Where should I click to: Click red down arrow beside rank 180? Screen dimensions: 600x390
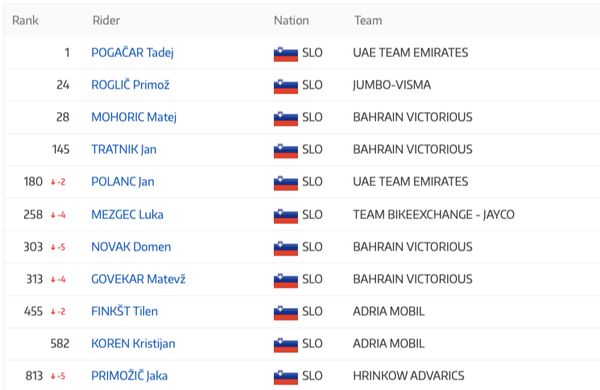(x=53, y=182)
